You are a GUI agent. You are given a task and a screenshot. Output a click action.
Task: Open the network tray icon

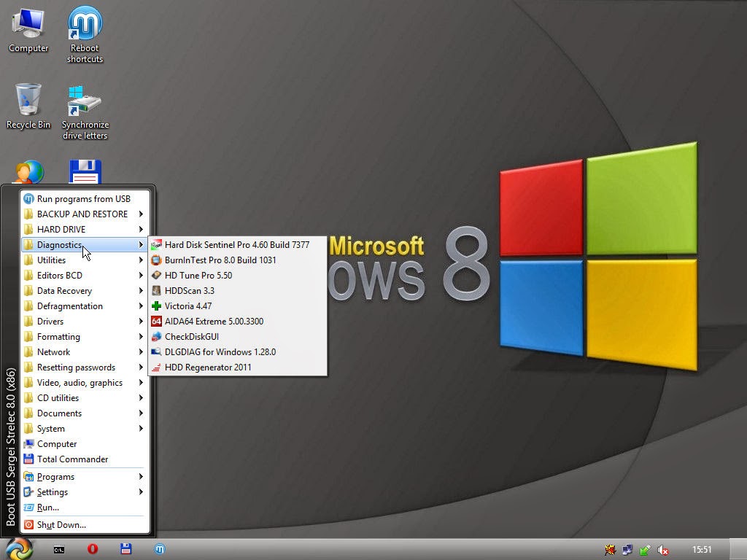click(x=627, y=550)
